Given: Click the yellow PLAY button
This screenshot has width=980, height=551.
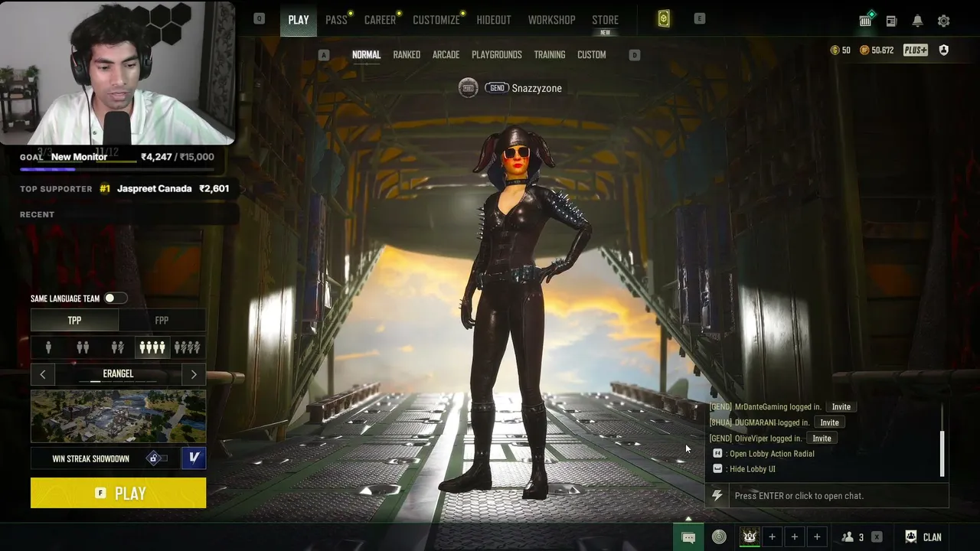Looking at the screenshot, I should [x=119, y=494].
